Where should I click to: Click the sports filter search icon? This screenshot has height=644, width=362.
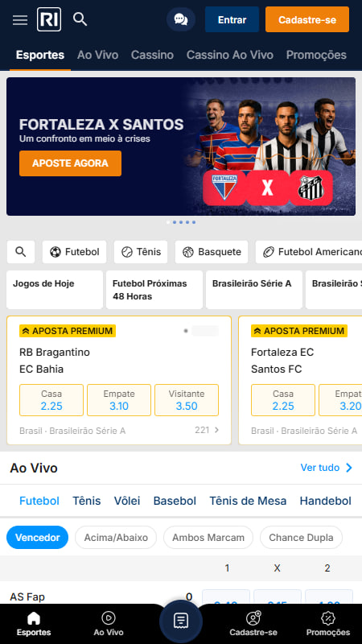21,252
